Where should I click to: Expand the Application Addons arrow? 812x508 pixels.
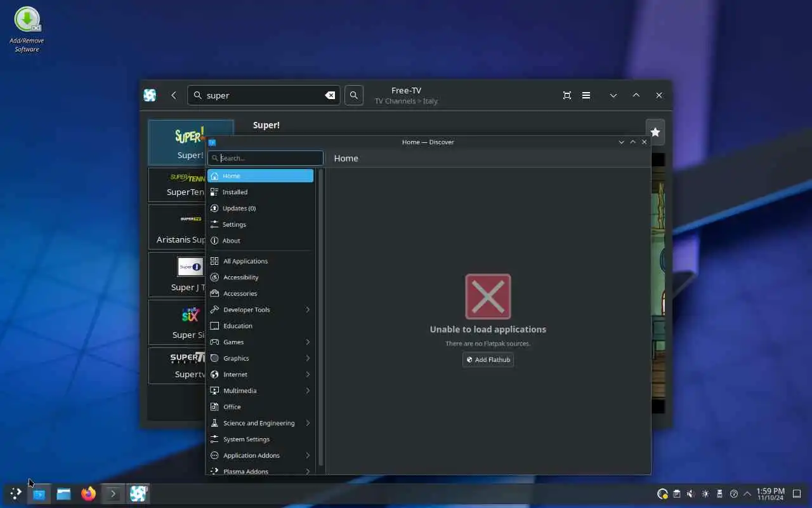pos(308,455)
